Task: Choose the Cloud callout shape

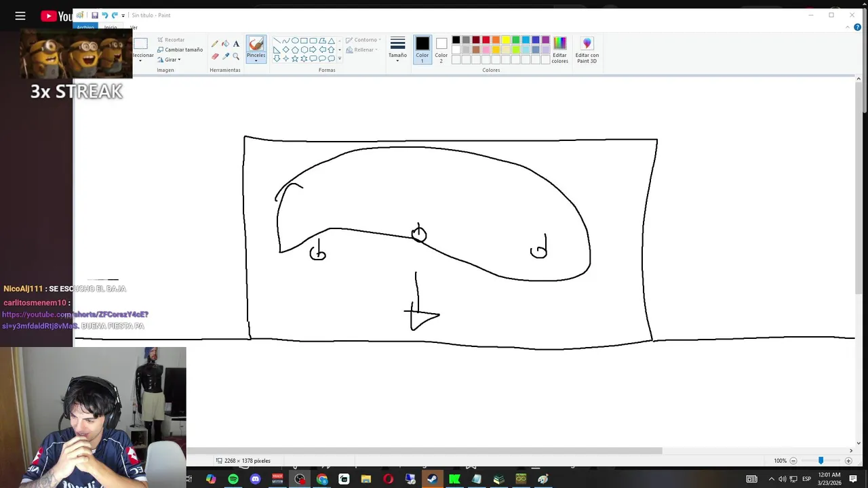Action: pyautogui.click(x=331, y=59)
